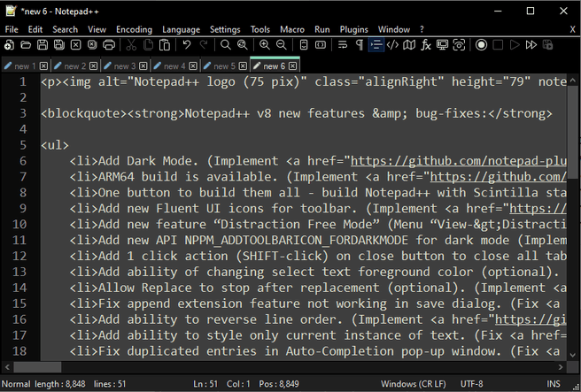The width and height of the screenshot is (581, 392).
Task: Toggle synchronize vertical scrolling icon
Action: (x=304, y=45)
